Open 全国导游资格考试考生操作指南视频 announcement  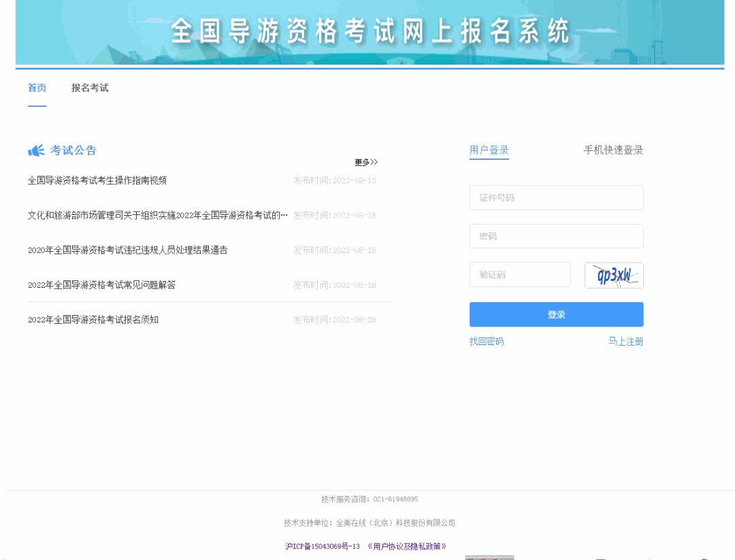[x=97, y=180]
